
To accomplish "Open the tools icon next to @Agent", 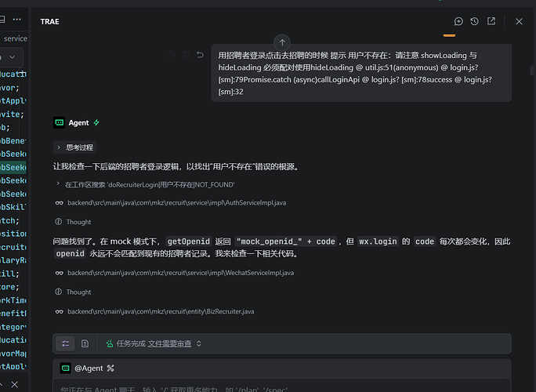I will (110, 368).
